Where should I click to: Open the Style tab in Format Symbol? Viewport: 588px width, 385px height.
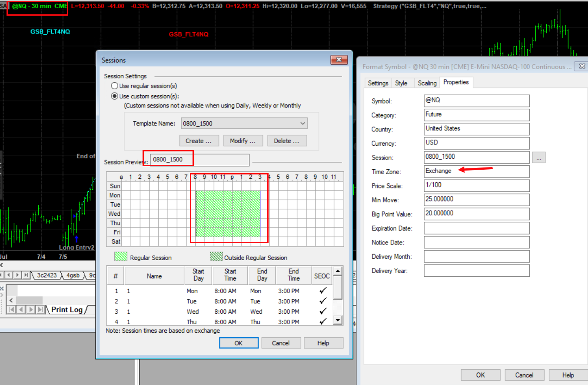401,83
